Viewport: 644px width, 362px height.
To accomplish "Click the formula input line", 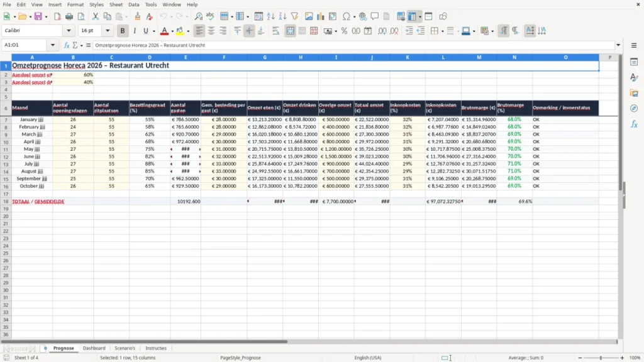I will 353,45.
